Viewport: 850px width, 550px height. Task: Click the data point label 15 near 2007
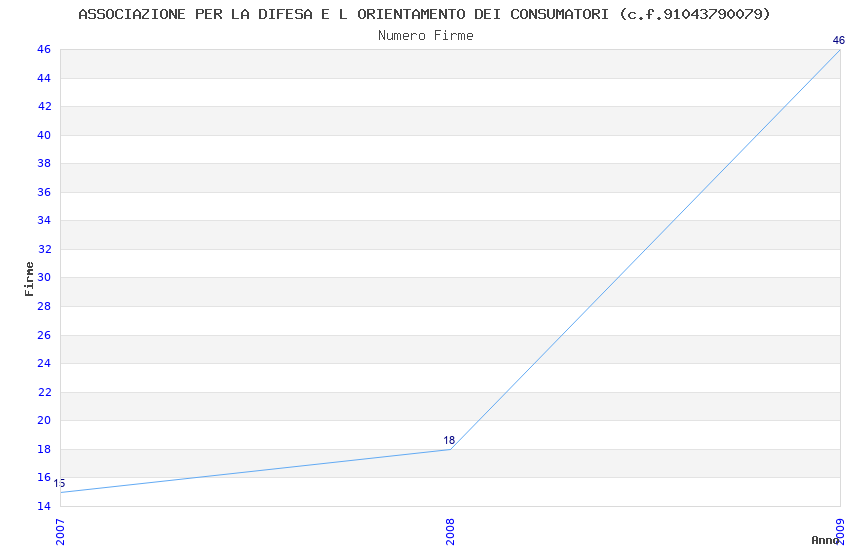click(x=59, y=483)
